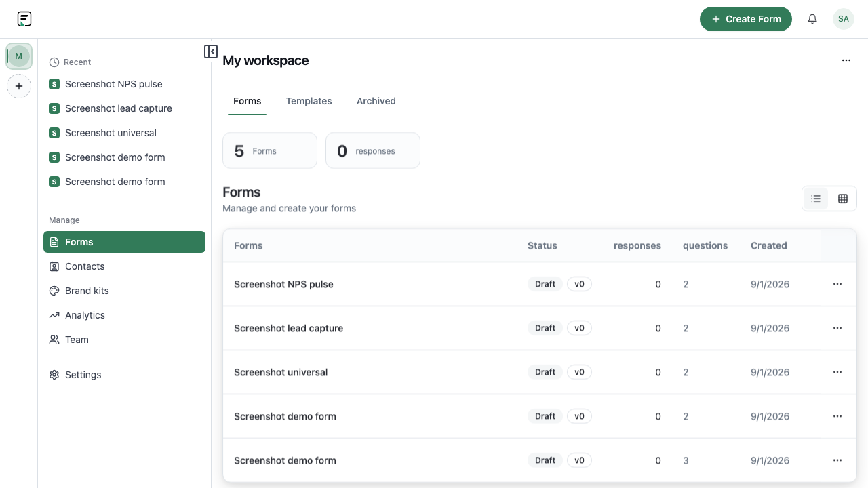Click the My workspace heading
The width and height of the screenshot is (868, 488).
point(266,60)
